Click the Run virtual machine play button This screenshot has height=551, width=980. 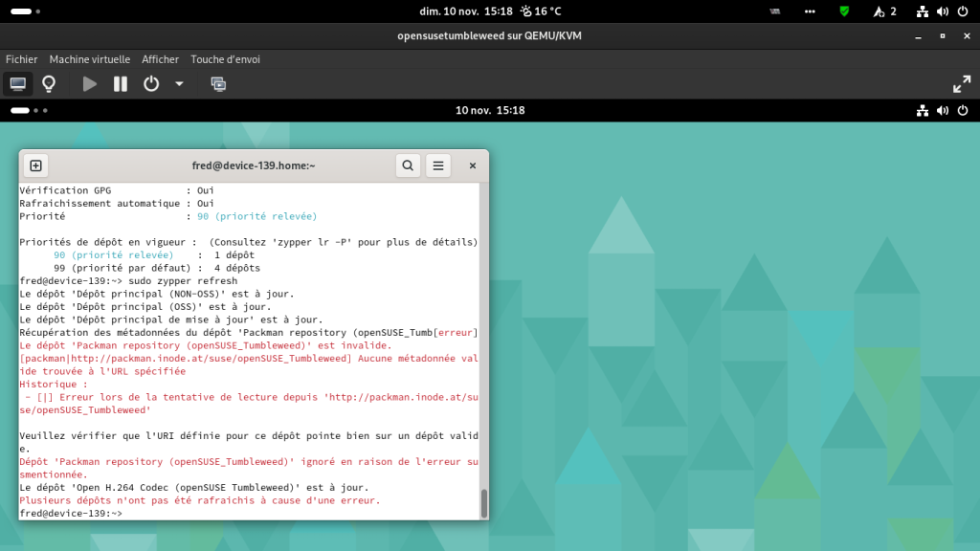tap(89, 84)
